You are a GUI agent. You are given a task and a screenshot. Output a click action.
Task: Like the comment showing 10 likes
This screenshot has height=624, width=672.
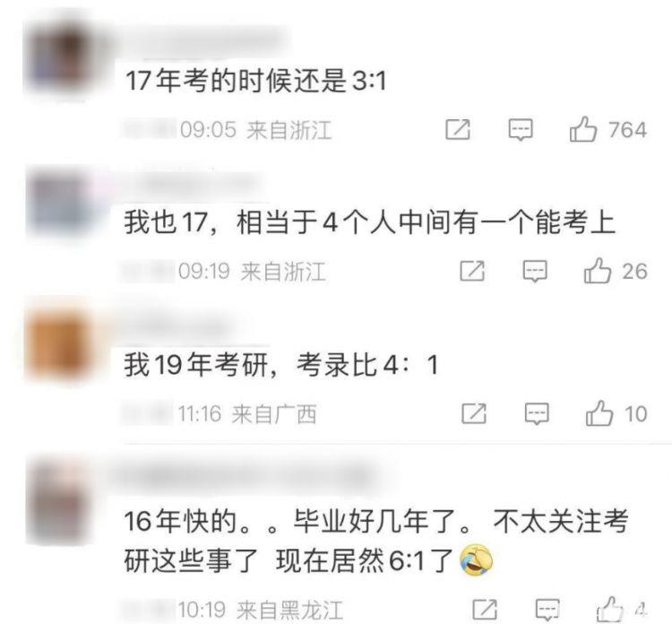coord(599,412)
